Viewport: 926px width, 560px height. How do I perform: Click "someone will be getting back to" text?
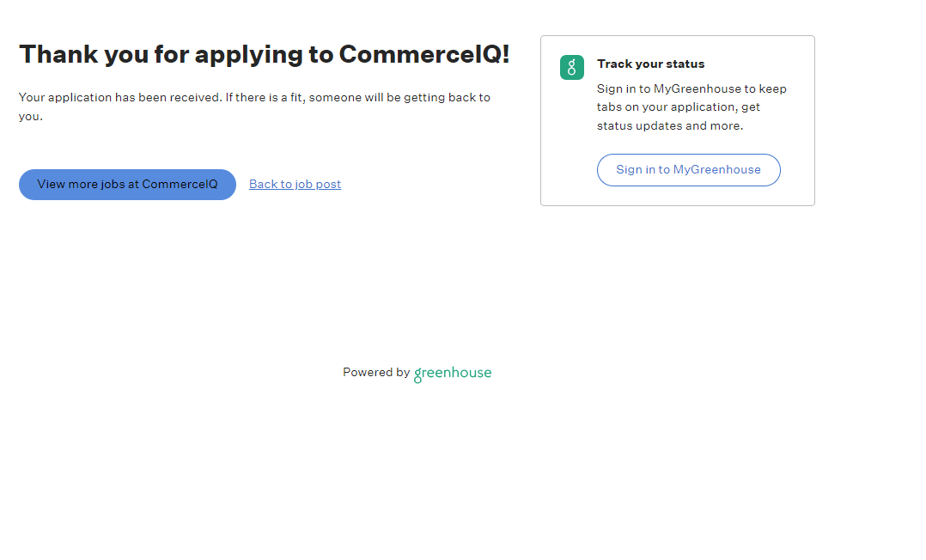399,98
